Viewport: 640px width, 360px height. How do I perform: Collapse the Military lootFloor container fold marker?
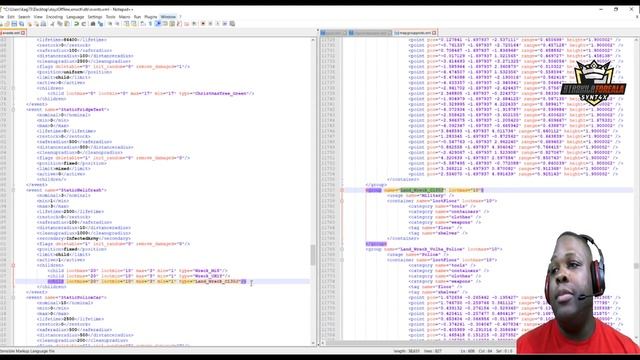tap(342, 201)
